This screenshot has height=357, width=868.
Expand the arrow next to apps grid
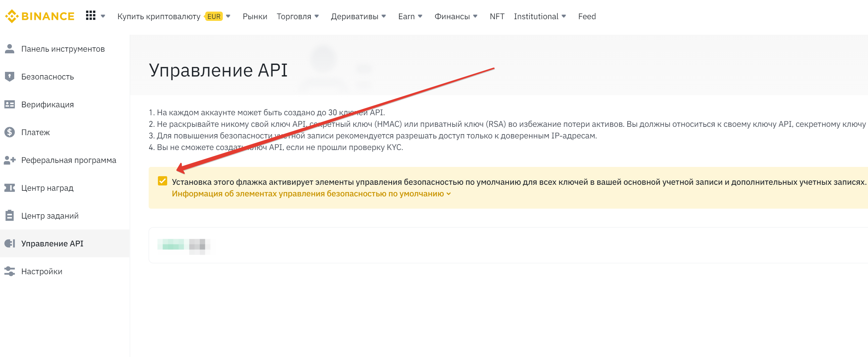click(103, 16)
